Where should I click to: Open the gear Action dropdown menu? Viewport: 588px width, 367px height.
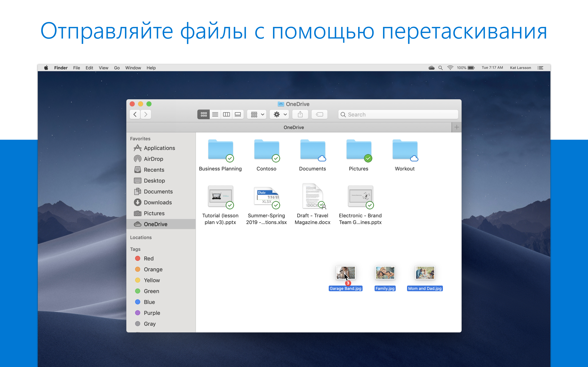pos(280,114)
